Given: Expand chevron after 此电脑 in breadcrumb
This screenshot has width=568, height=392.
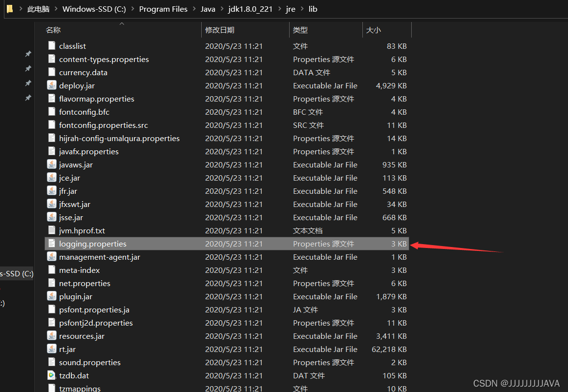Looking at the screenshot, I should [56, 9].
